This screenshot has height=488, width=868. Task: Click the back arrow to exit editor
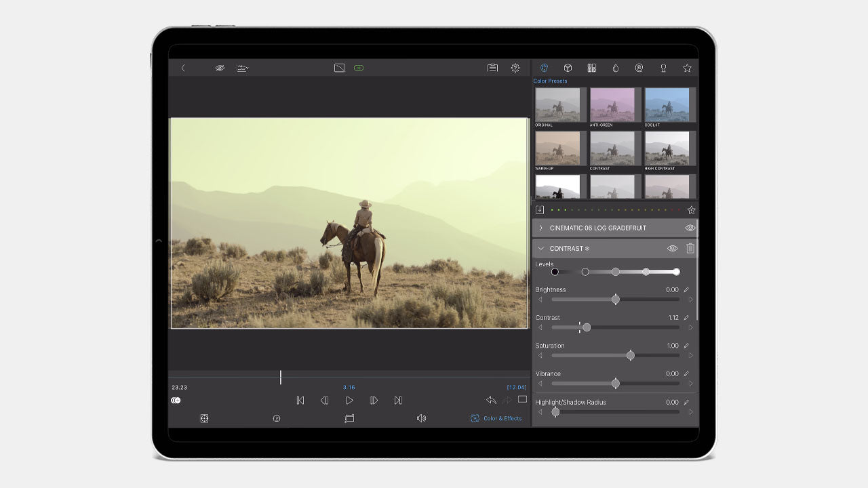pyautogui.click(x=182, y=68)
